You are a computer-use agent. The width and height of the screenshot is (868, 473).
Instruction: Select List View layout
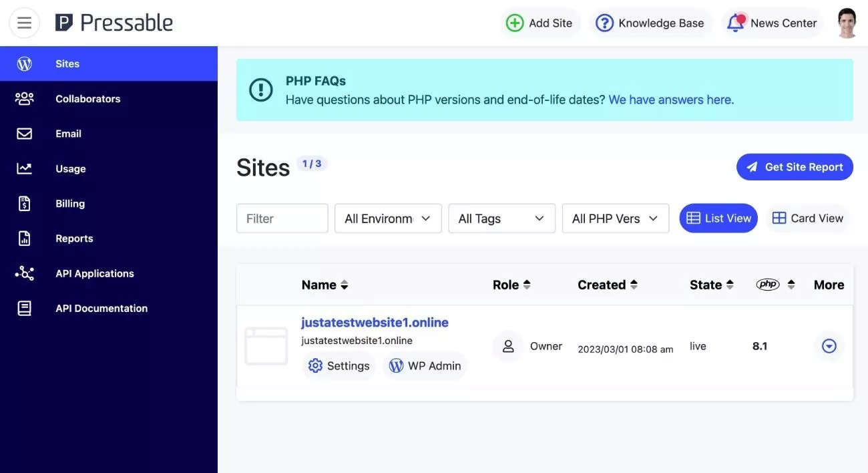click(x=718, y=218)
